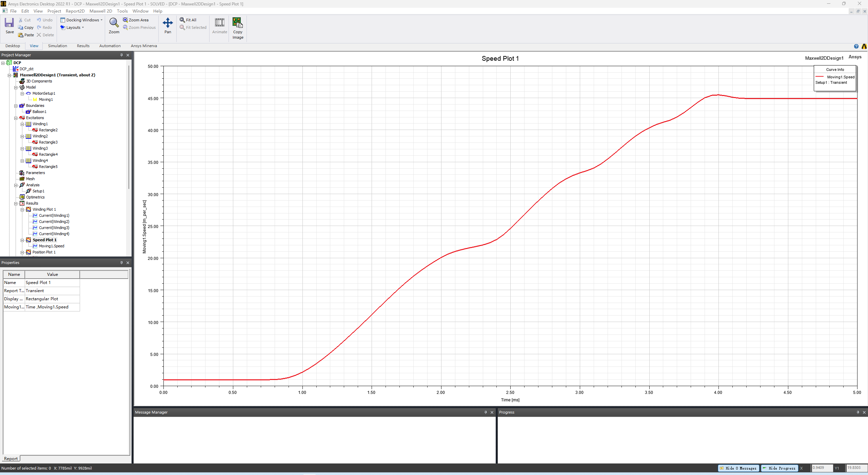Click the Y1 marker value field

point(857,468)
